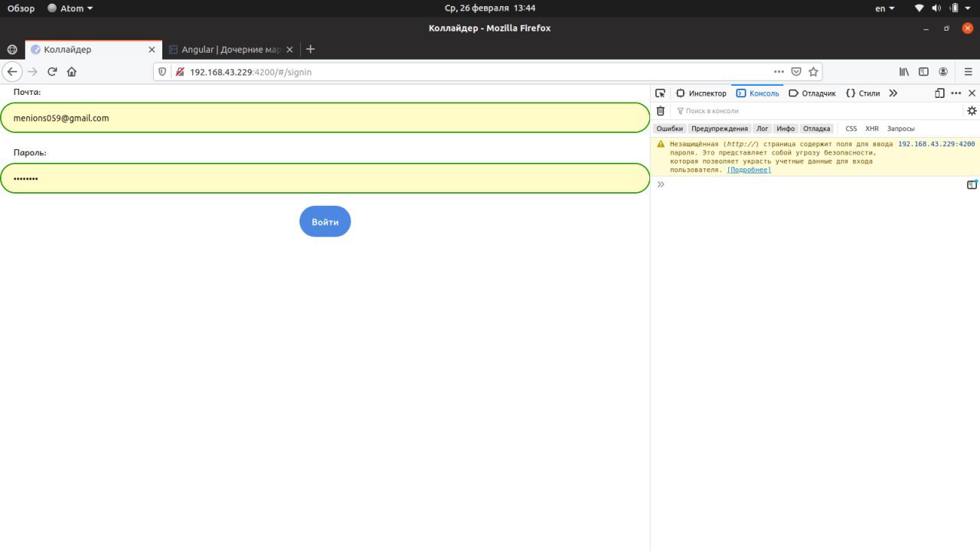Screen dimensions: 980x551
Task: Click the insecure connection padlock icon
Action: tap(180, 72)
